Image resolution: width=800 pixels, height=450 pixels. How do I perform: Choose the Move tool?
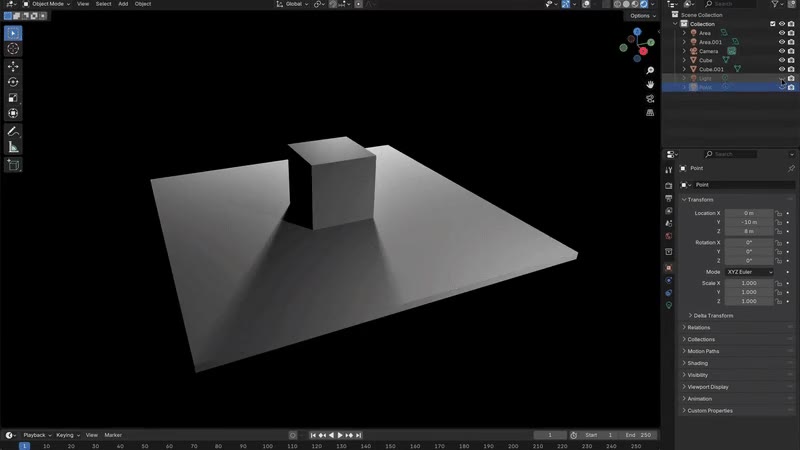point(13,66)
